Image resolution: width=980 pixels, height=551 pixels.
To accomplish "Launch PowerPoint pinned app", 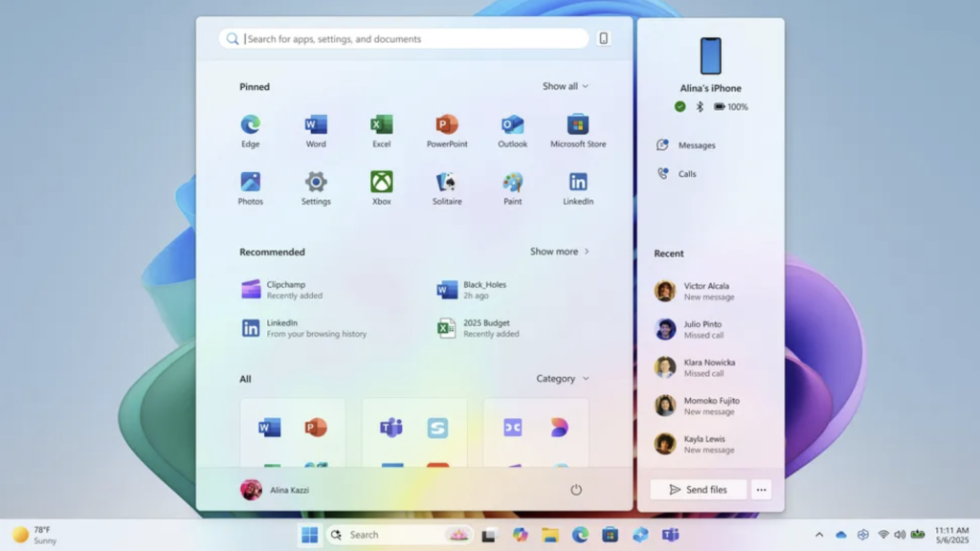I will [x=447, y=131].
